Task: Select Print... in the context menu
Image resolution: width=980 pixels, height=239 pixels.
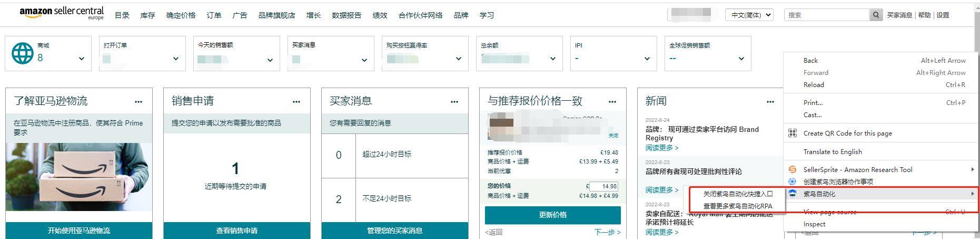Action: pos(880,102)
